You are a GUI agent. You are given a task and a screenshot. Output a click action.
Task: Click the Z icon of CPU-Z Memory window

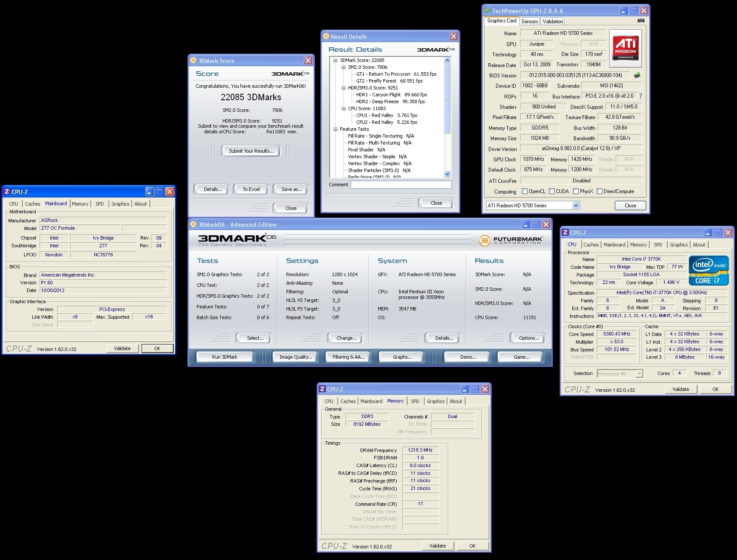point(322,389)
